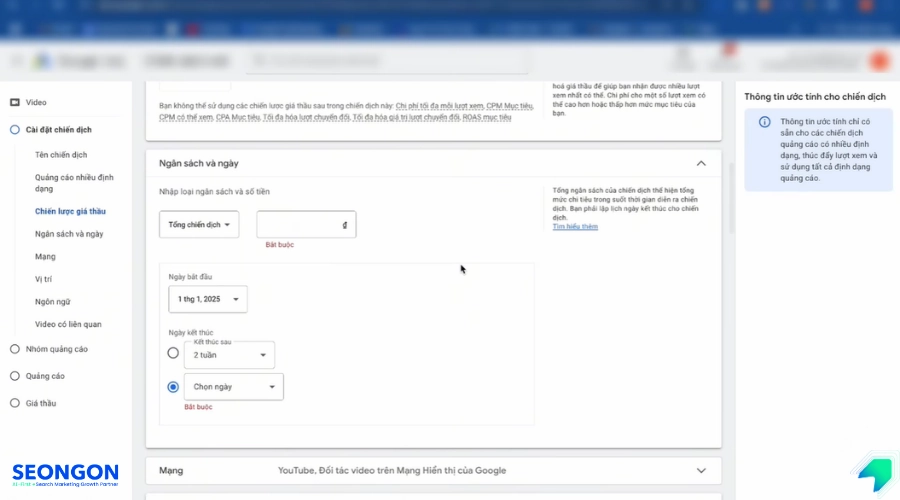This screenshot has height=500, width=900.
Task: Open the 'Chọn ngày' end date dropdown
Action: point(234,387)
